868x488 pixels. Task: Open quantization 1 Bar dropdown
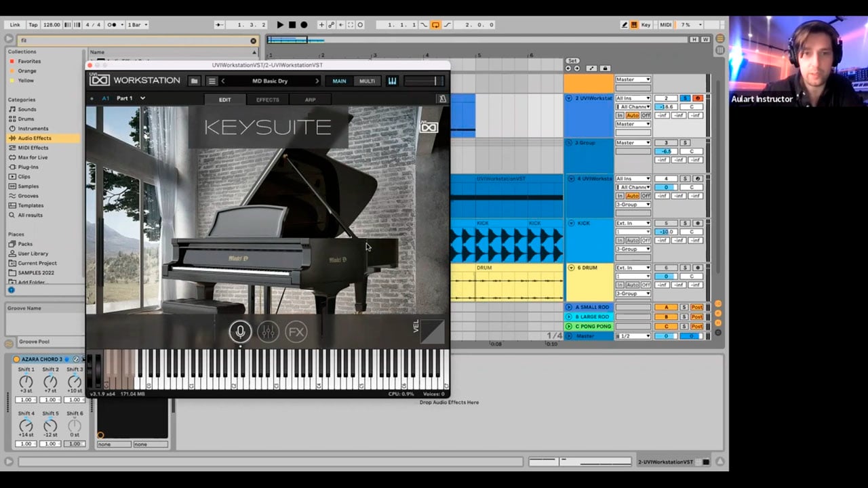pyautogui.click(x=138, y=24)
